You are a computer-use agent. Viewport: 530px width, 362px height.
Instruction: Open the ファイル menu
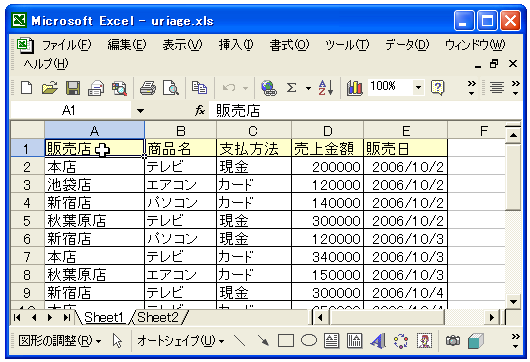[x=67, y=45]
